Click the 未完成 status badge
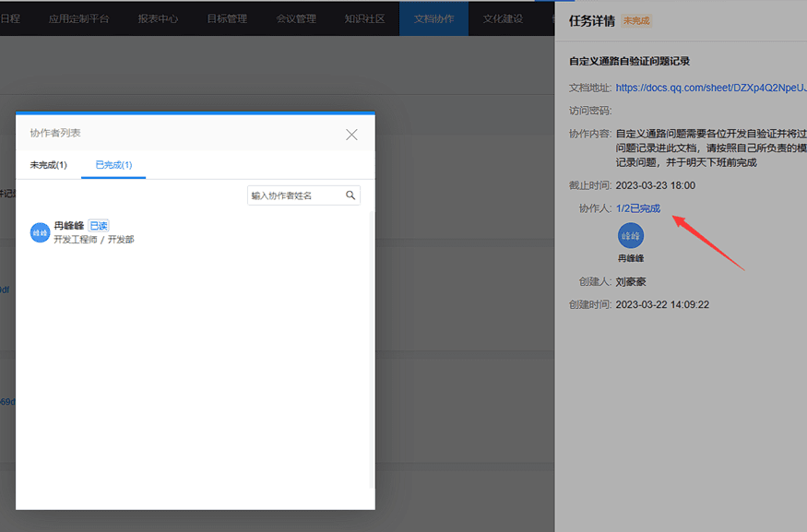Image resolution: width=807 pixels, height=532 pixels. [x=636, y=21]
